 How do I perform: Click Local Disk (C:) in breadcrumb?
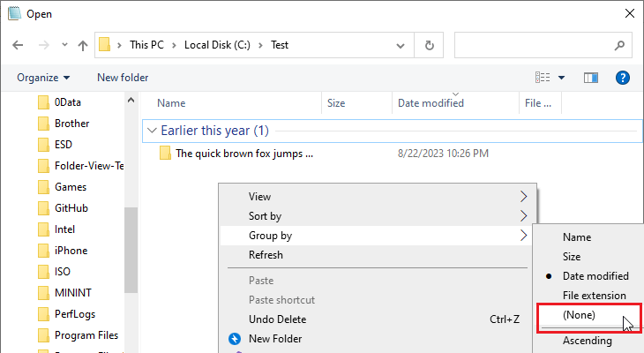pos(217,45)
